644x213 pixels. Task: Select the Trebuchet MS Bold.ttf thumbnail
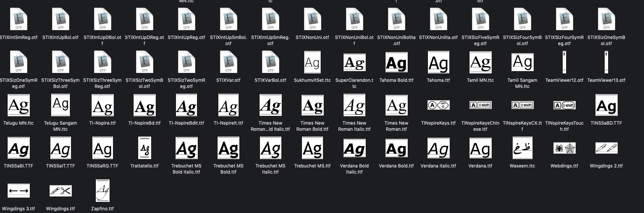(228, 148)
